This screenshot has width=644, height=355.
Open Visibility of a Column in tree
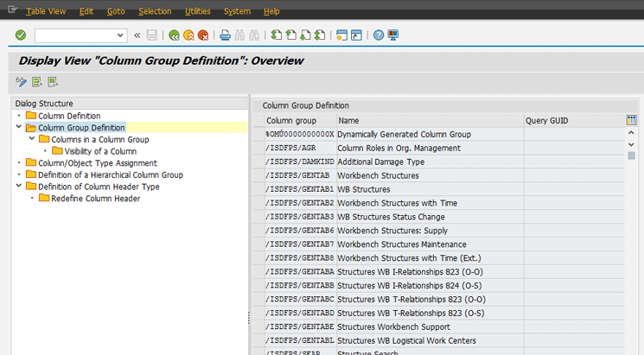(x=100, y=151)
